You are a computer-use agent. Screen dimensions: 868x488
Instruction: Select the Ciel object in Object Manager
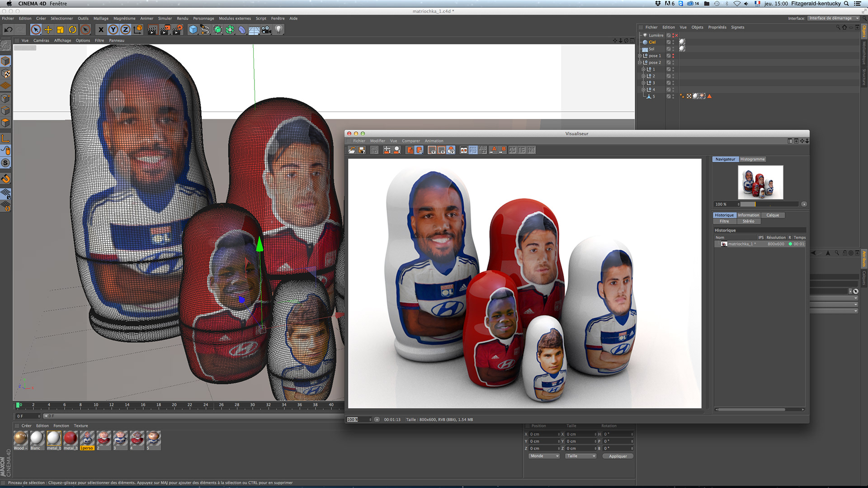point(652,42)
